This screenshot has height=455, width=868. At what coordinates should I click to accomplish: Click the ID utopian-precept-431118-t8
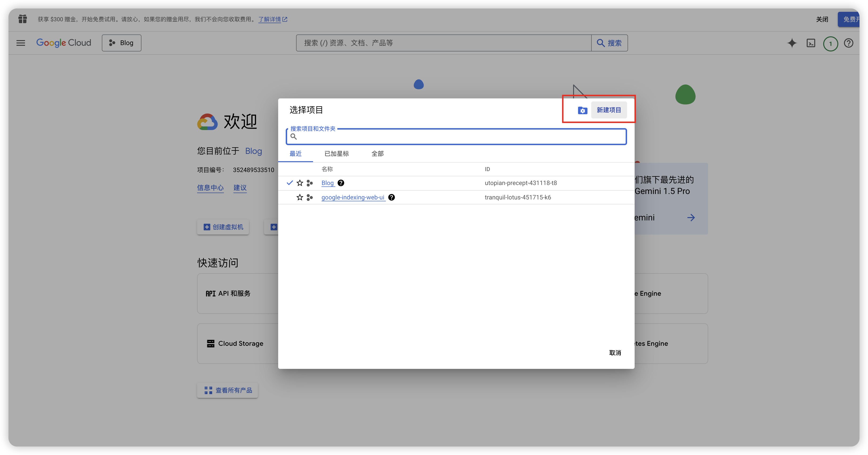pos(521,183)
